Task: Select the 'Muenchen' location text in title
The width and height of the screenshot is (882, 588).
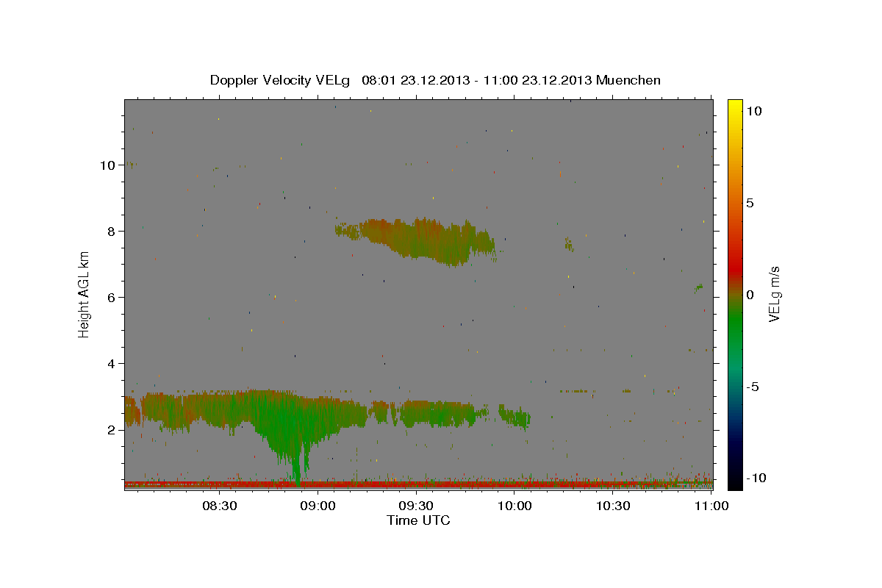Action: click(628, 80)
